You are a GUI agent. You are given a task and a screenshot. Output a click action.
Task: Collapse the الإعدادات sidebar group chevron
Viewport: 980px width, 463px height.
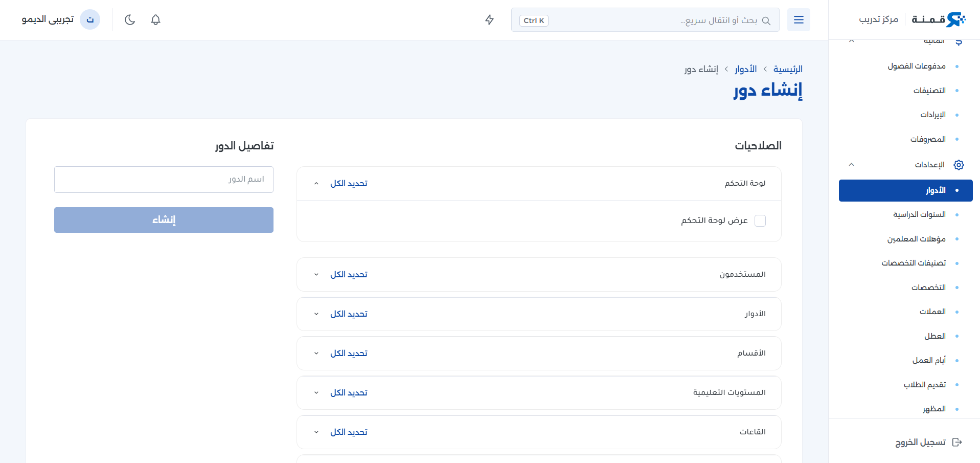[851, 165]
